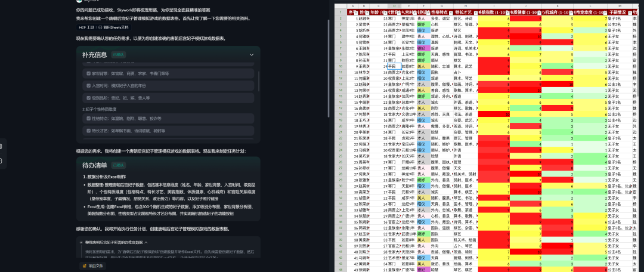The image size is (644, 272).
Task: Collapse the 整理唐朝后宫妃子 task step
Action: (145, 242)
